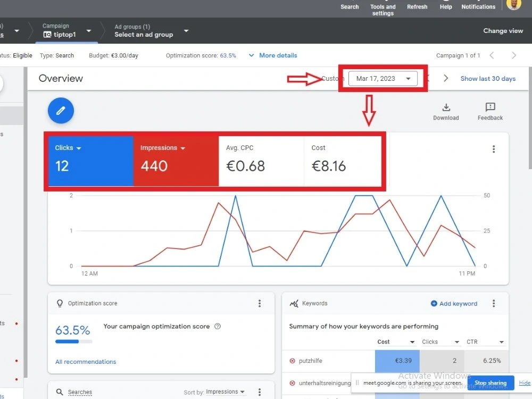Open the date picker Mar 17, 2023
The width and height of the screenshot is (532, 399).
pyautogui.click(x=383, y=79)
